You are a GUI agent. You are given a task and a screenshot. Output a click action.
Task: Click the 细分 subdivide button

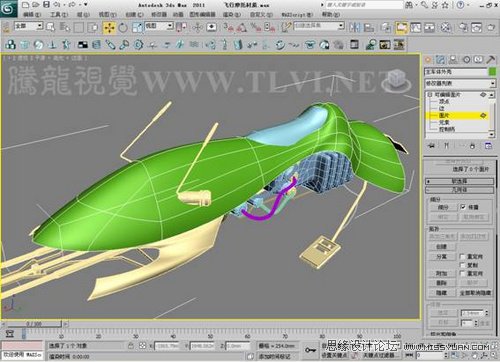point(443,207)
